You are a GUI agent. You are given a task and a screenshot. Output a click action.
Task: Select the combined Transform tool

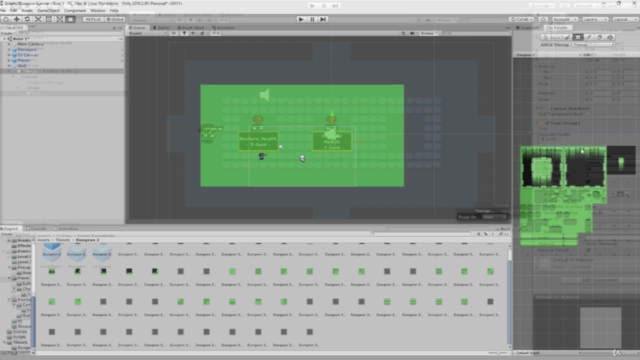(x=60, y=19)
